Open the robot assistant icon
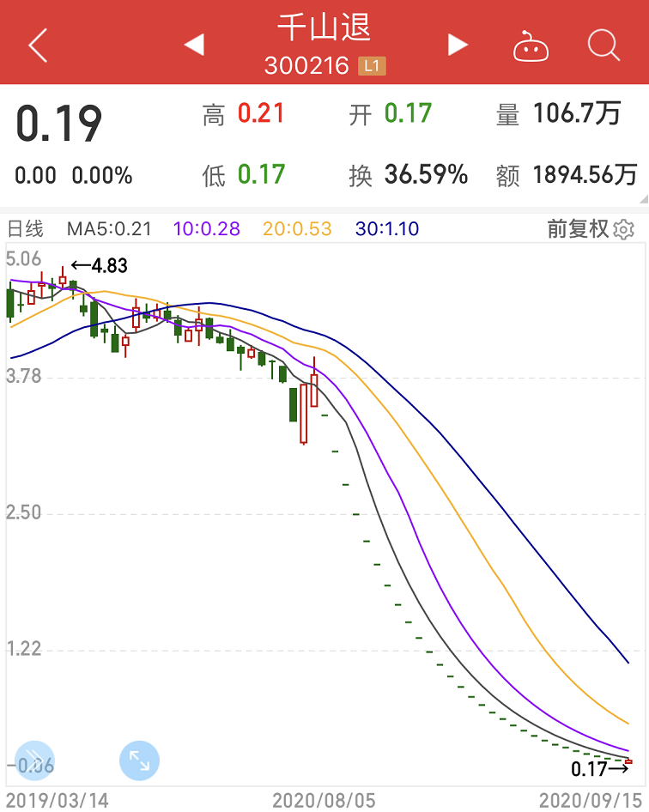Viewport: 649px width, 812px height. tap(531, 46)
